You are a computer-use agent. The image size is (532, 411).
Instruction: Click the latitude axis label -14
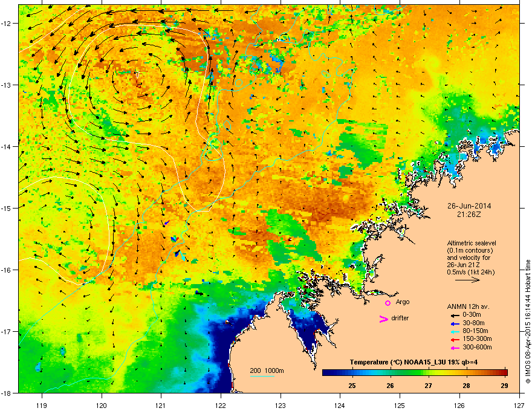pos(7,146)
